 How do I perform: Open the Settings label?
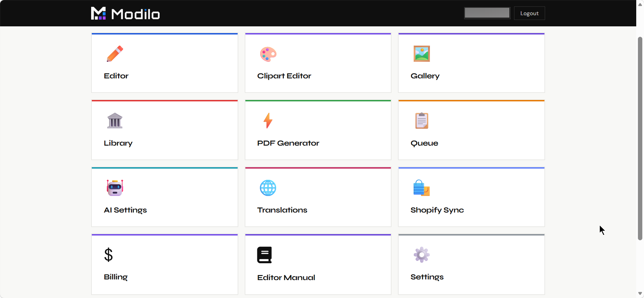(x=427, y=277)
